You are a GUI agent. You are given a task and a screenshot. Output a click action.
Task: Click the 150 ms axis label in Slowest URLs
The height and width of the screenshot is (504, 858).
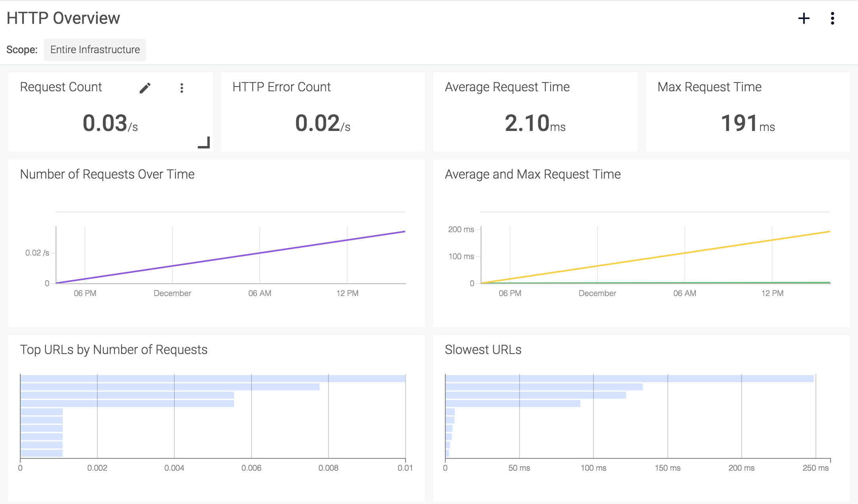pos(667,468)
